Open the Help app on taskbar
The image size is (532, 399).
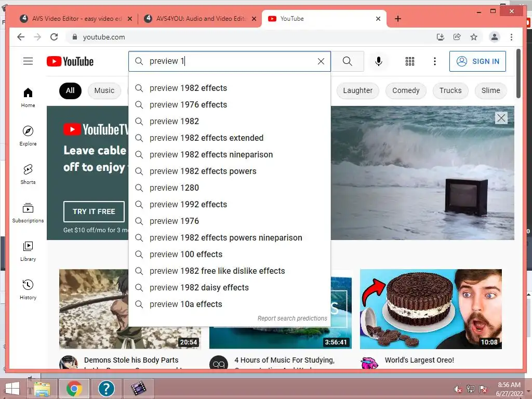coord(106,389)
